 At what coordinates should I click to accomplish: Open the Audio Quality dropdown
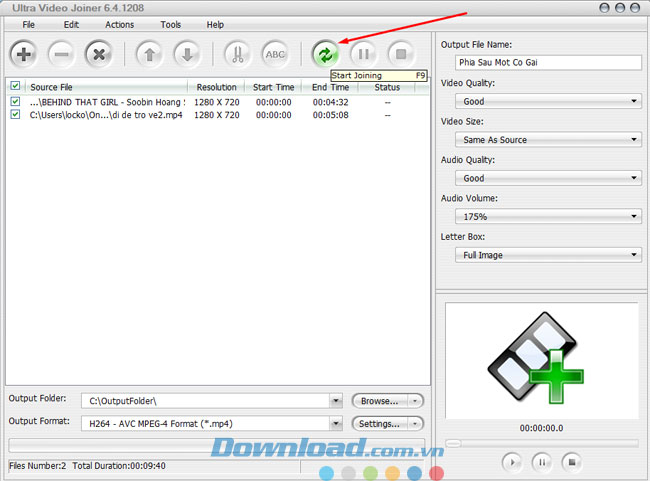pos(548,178)
